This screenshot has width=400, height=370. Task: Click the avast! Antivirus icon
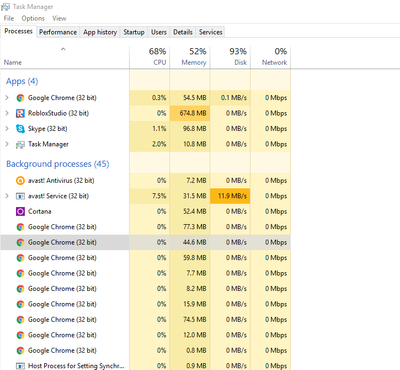click(20, 181)
